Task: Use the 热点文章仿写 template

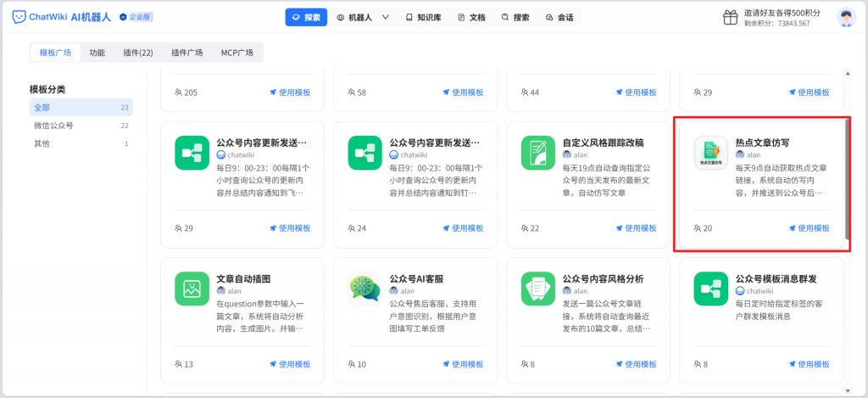Action: pos(809,227)
